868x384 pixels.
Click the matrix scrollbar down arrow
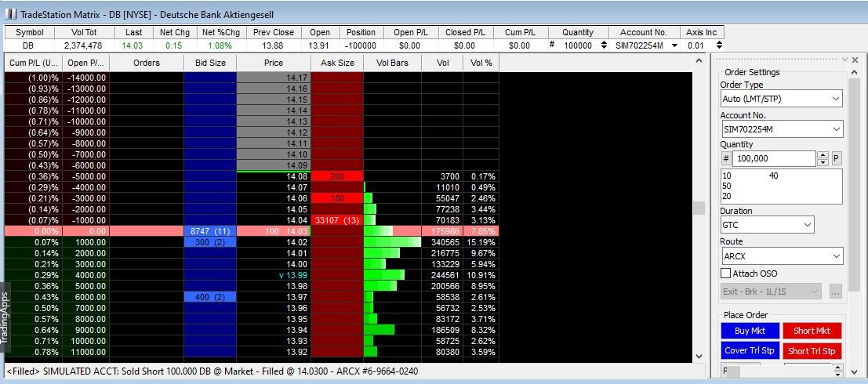pyautogui.click(x=699, y=357)
